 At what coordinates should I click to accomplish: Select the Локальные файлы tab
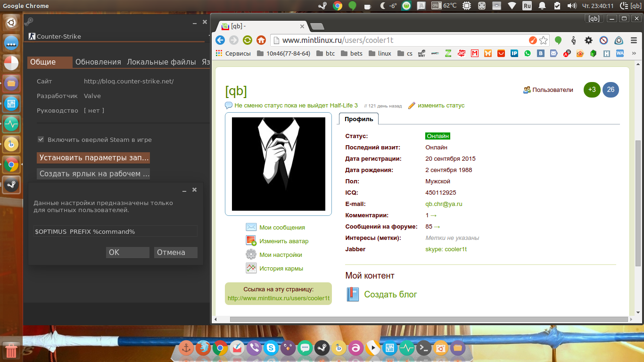161,62
